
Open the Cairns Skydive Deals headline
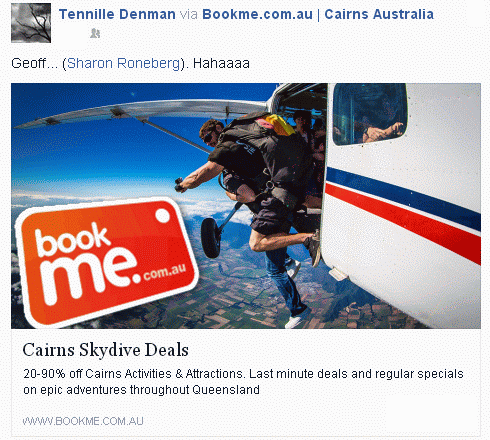click(106, 350)
